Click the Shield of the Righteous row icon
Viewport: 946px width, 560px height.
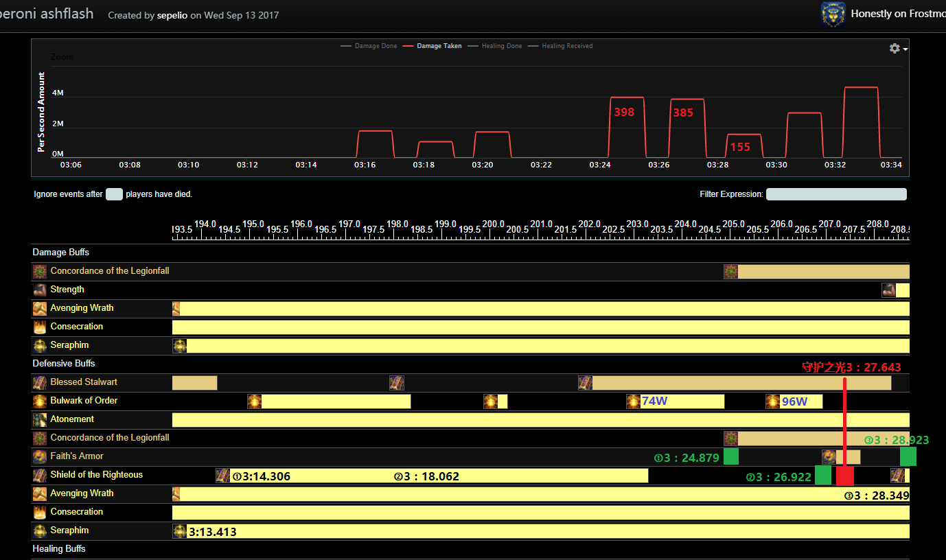[x=40, y=475]
